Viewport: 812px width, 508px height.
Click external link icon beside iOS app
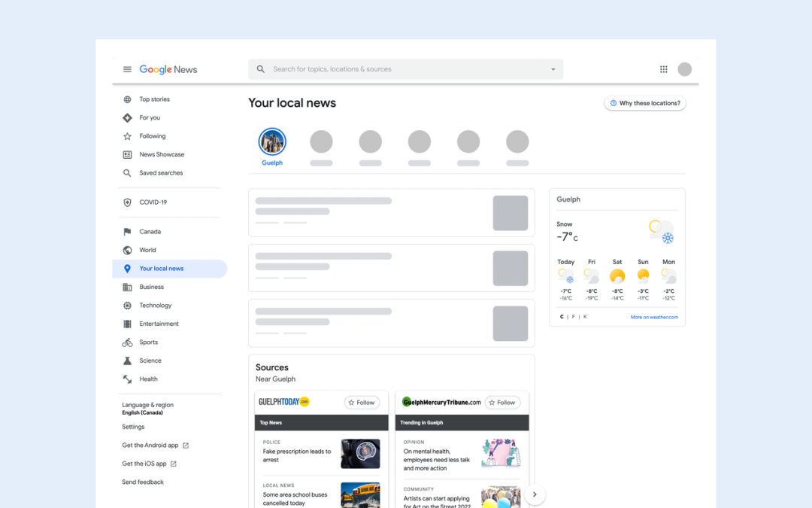[174, 464]
